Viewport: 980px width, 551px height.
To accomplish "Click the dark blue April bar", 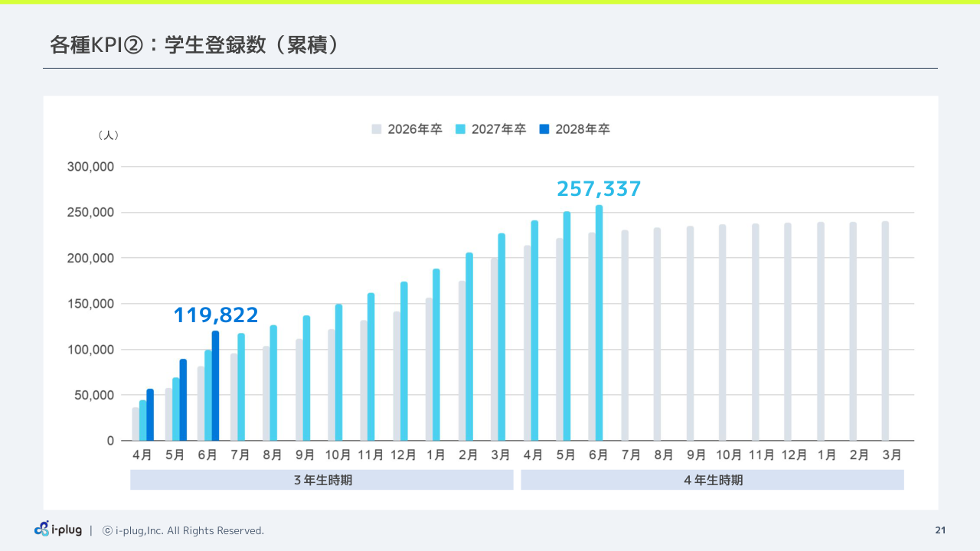I will click(x=150, y=415).
